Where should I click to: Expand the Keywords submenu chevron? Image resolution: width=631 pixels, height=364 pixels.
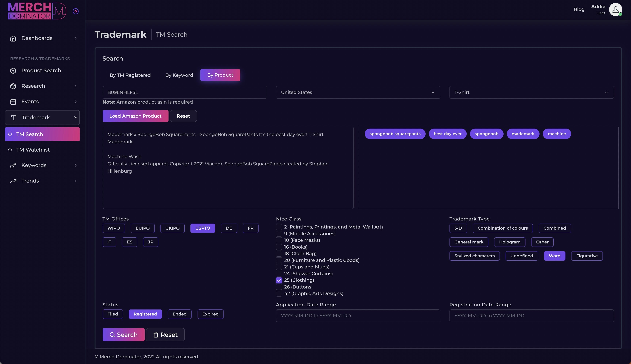click(x=75, y=165)
